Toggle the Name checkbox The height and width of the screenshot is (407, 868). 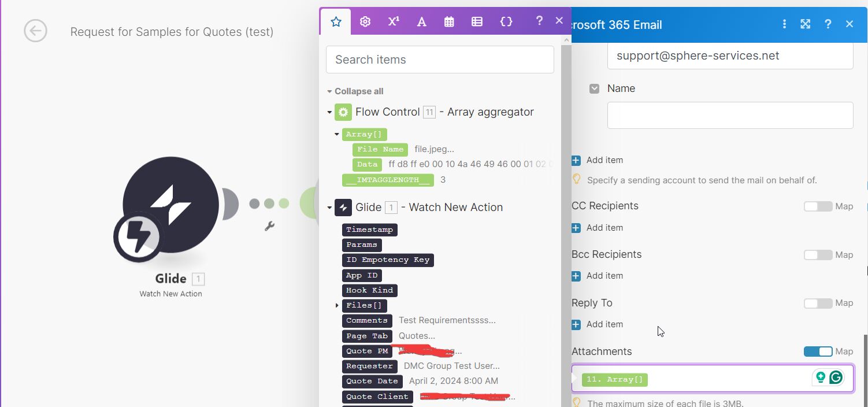594,88
